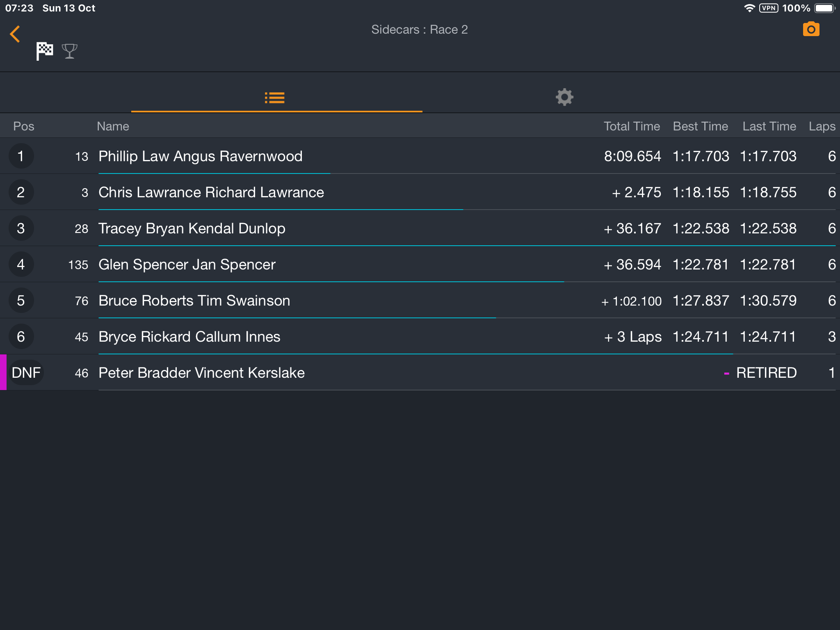This screenshot has height=630, width=840.
Task: Click the gap value + 1:02.100
Action: pos(632,301)
